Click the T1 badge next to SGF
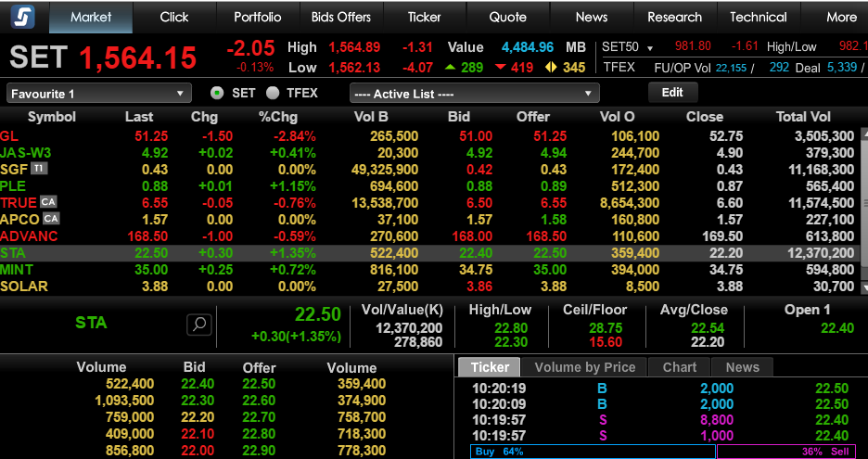This screenshot has height=459, width=868. coord(39,168)
